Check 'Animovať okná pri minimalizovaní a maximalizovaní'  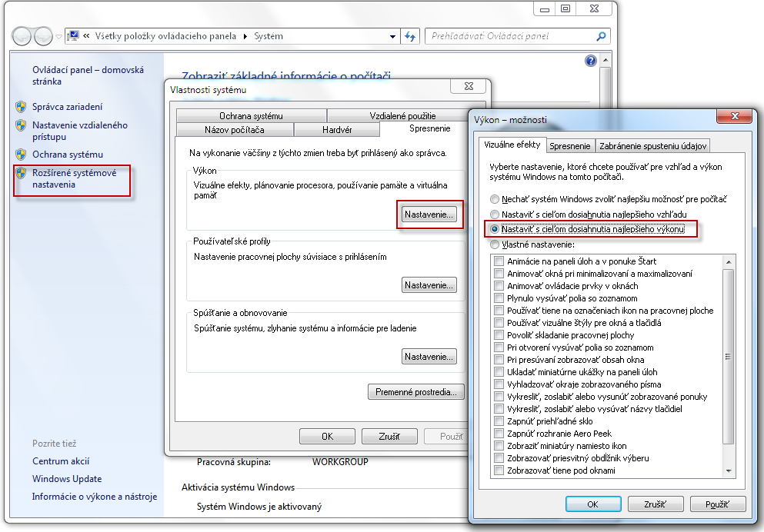[499, 274]
